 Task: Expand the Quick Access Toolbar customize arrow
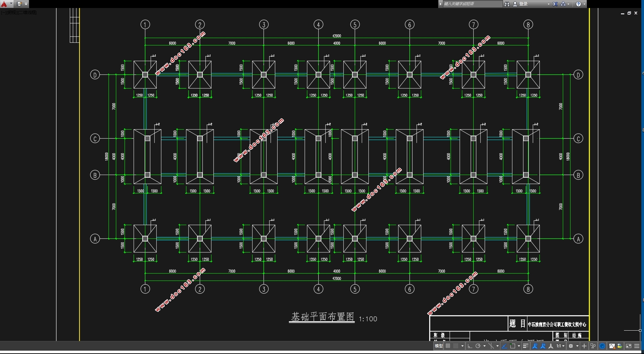coord(26,4)
